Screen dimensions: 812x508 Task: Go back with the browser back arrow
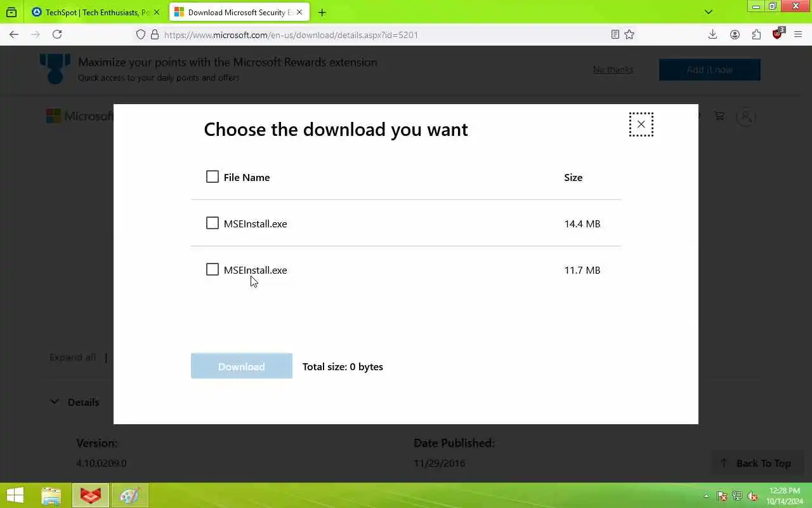pyautogui.click(x=14, y=34)
